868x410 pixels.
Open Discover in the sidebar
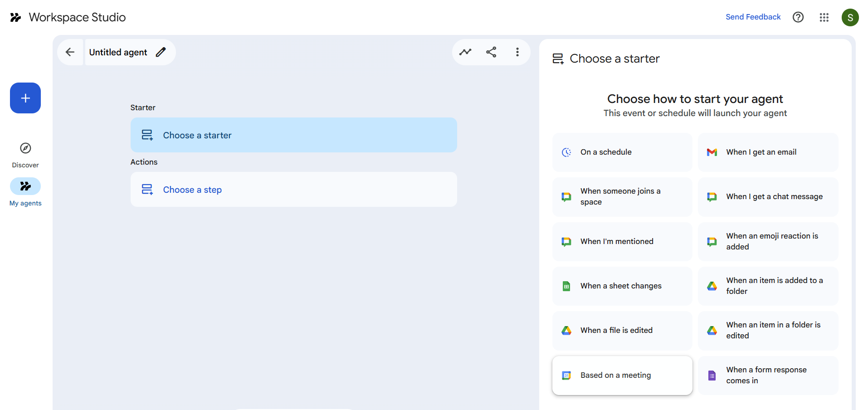coord(25,155)
